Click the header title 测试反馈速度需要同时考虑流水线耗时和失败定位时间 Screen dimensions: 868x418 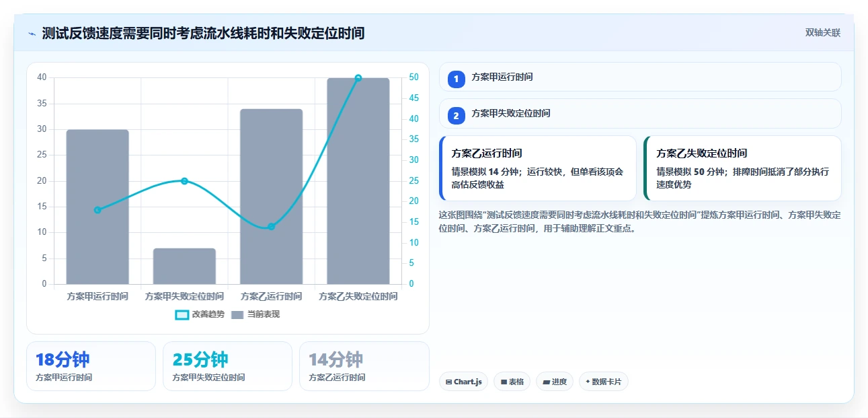pos(203,33)
